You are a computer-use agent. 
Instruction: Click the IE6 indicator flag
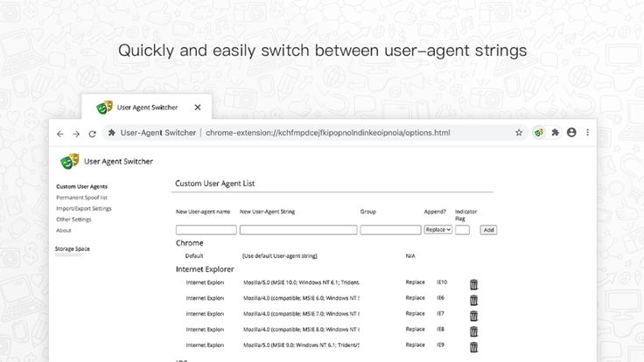pos(440,297)
